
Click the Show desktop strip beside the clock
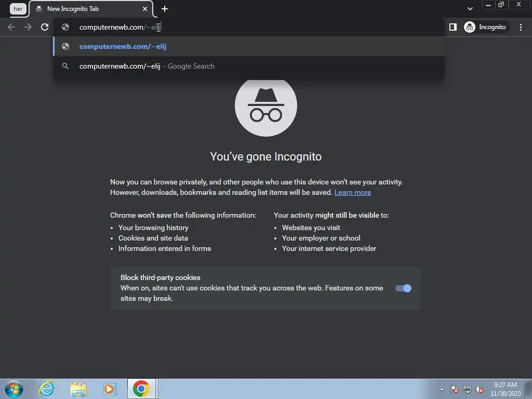[528, 389]
